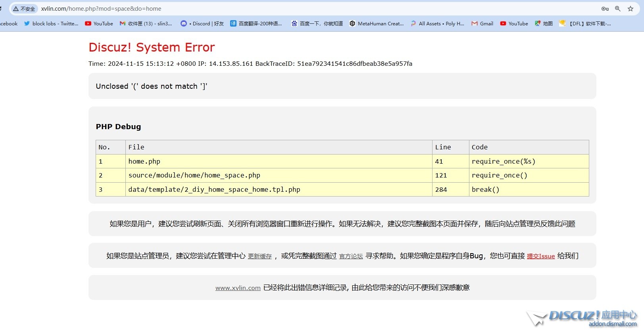Open the Gmail bookmark
The width and height of the screenshot is (644, 334).
[x=483, y=24]
